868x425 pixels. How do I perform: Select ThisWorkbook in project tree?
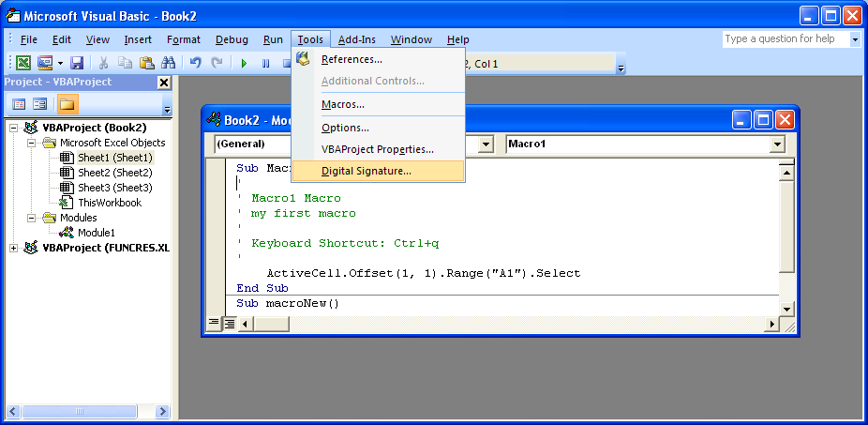[110, 203]
